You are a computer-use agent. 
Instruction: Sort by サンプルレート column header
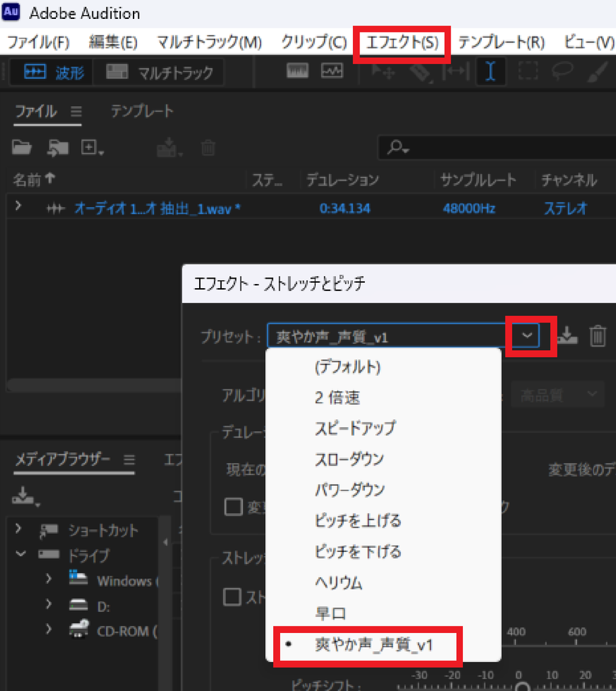478,179
